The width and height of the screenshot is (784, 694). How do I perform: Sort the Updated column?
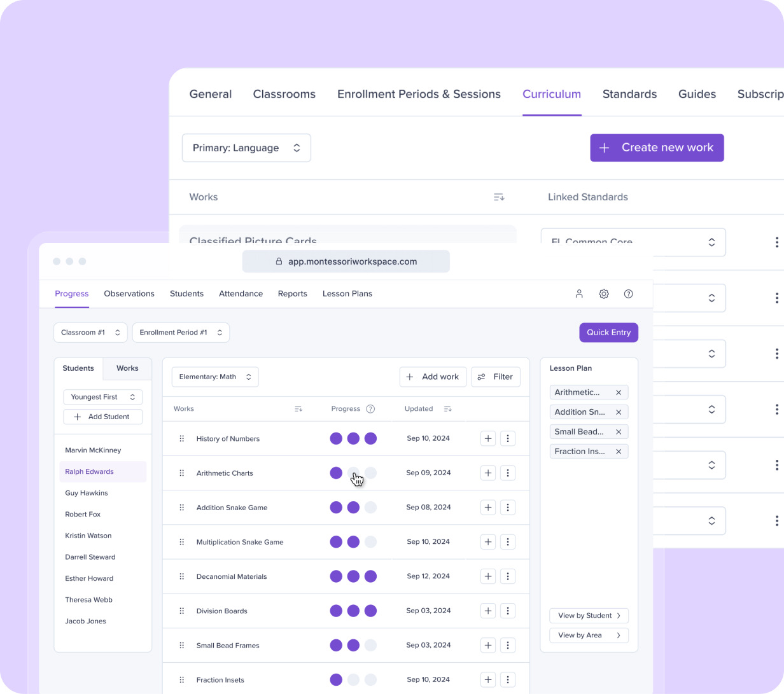click(447, 409)
